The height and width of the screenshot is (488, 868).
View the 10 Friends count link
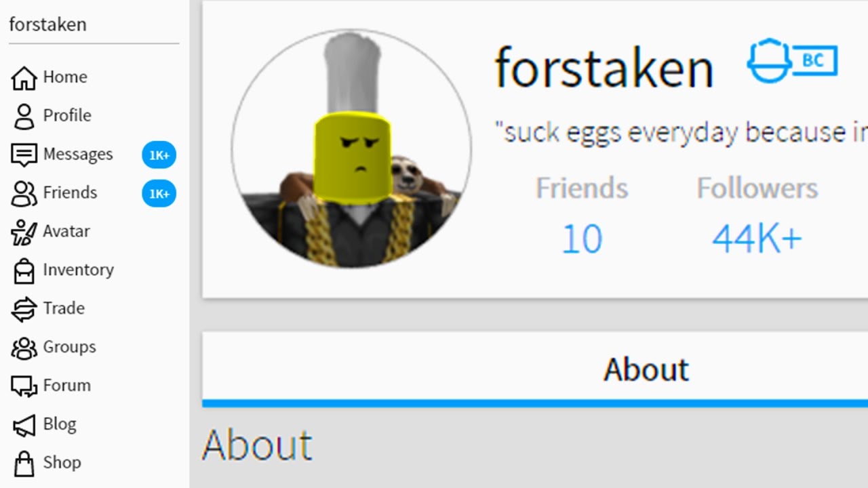tap(582, 239)
